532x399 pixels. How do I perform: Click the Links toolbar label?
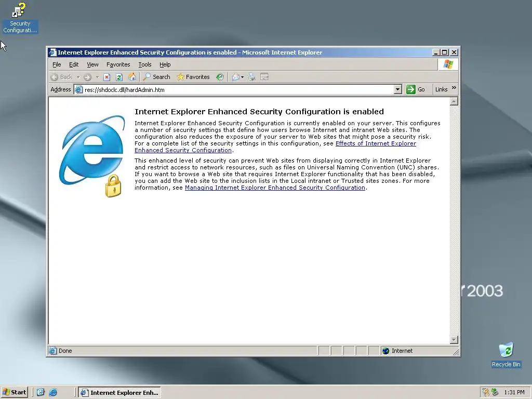pos(442,89)
